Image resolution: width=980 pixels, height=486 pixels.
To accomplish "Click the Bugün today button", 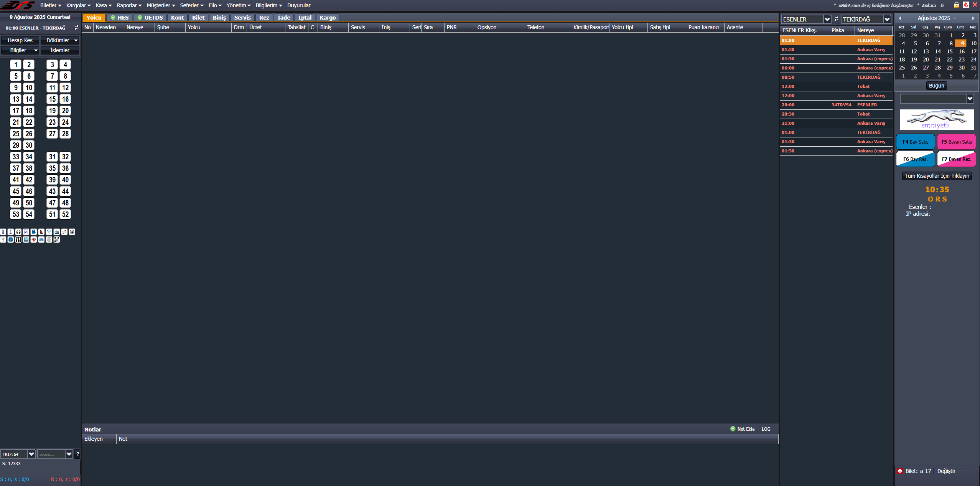I will 936,86.
